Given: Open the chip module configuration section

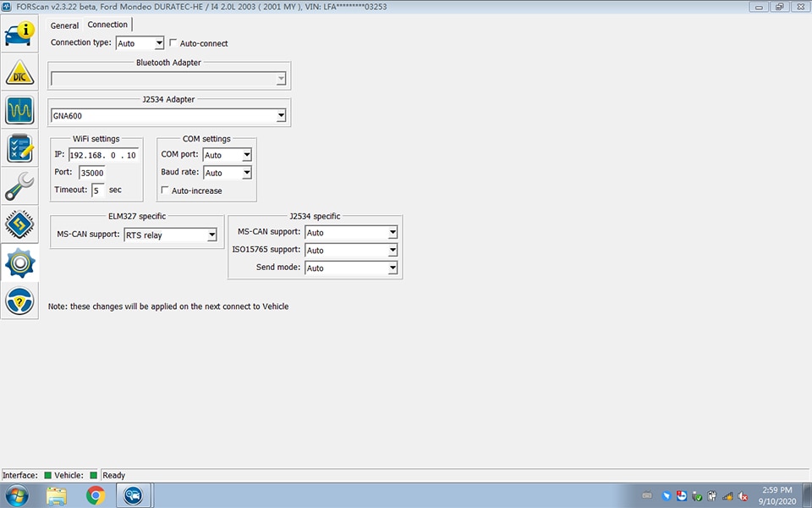Looking at the screenshot, I should (x=19, y=224).
